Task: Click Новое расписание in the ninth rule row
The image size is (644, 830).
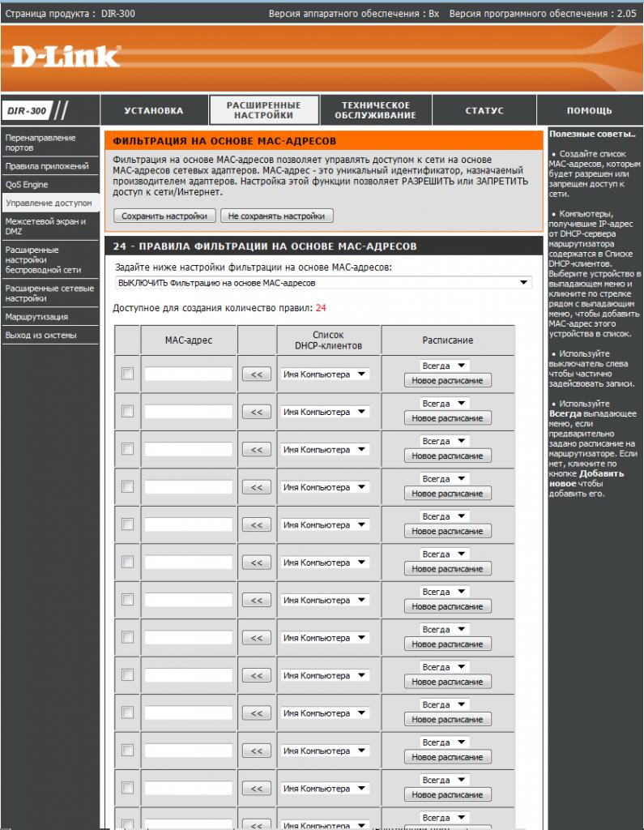Action: click(447, 682)
